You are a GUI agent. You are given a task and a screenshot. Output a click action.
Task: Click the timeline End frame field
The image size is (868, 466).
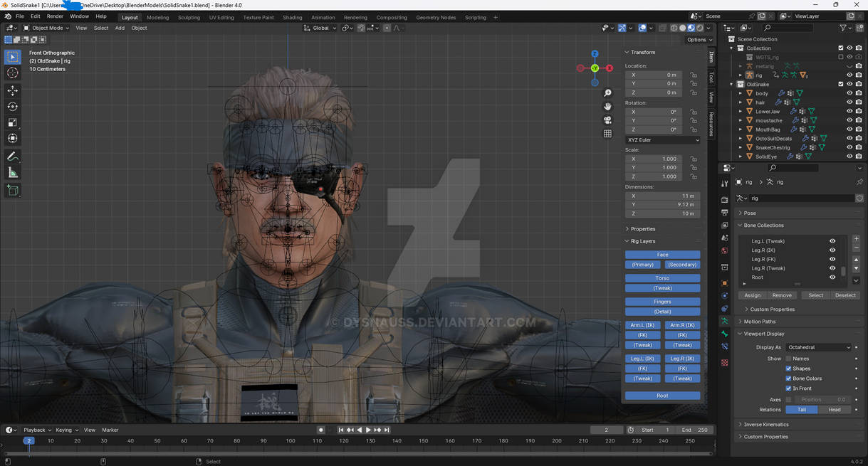click(x=694, y=430)
